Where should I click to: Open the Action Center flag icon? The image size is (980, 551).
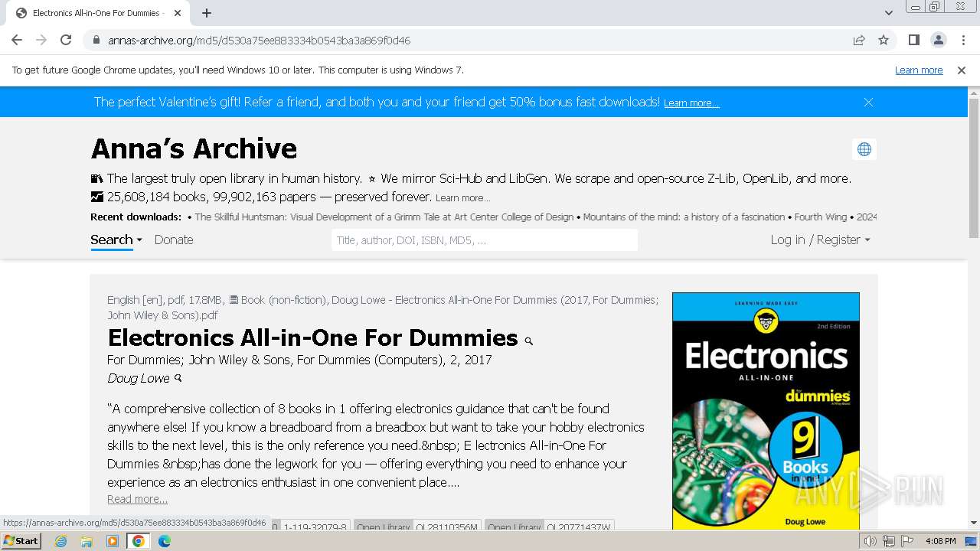pyautogui.click(x=907, y=541)
